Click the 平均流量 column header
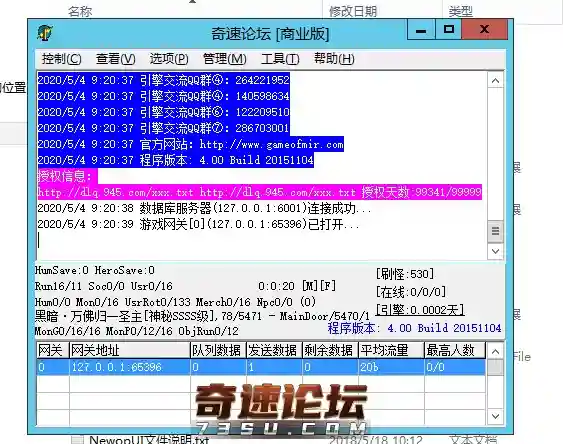Viewport: 563px width, 444px height. click(x=391, y=350)
